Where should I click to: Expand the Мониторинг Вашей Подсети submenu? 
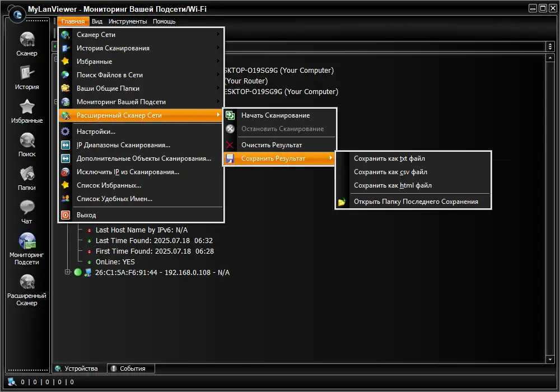[x=141, y=102]
